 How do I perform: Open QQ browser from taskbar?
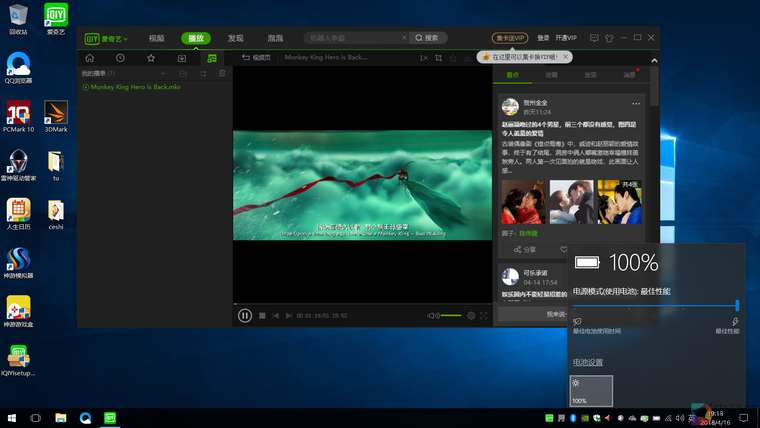tap(85, 418)
